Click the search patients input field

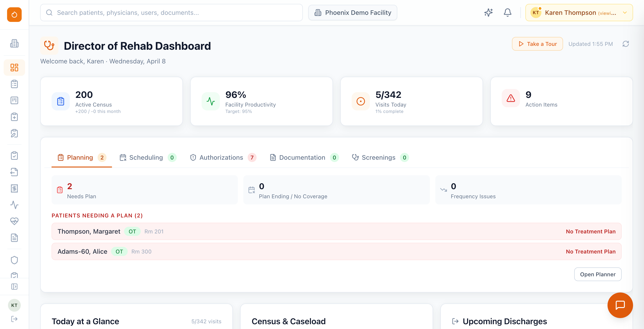(x=171, y=12)
